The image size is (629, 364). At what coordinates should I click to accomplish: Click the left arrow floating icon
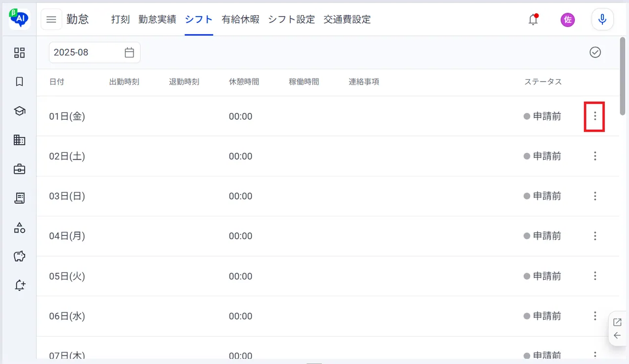tap(617, 336)
